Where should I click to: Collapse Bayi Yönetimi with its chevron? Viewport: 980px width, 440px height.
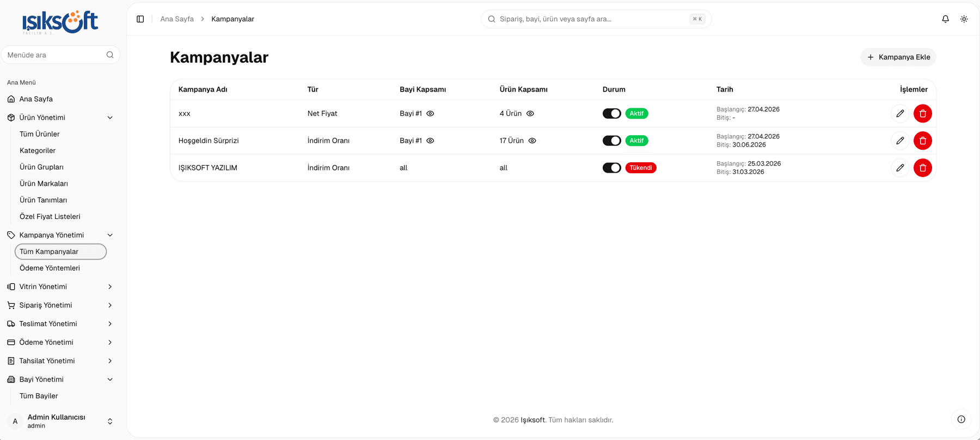[110, 379]
